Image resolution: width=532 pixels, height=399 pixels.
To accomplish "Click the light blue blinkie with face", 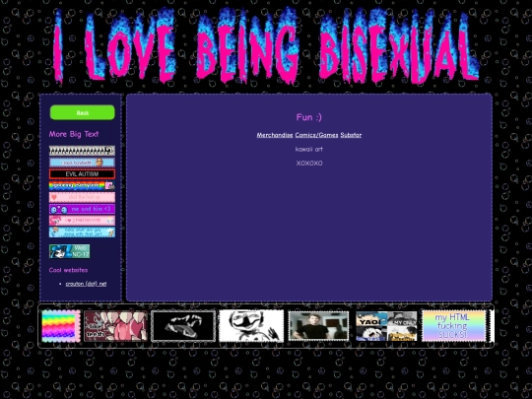I will [82, 163].
